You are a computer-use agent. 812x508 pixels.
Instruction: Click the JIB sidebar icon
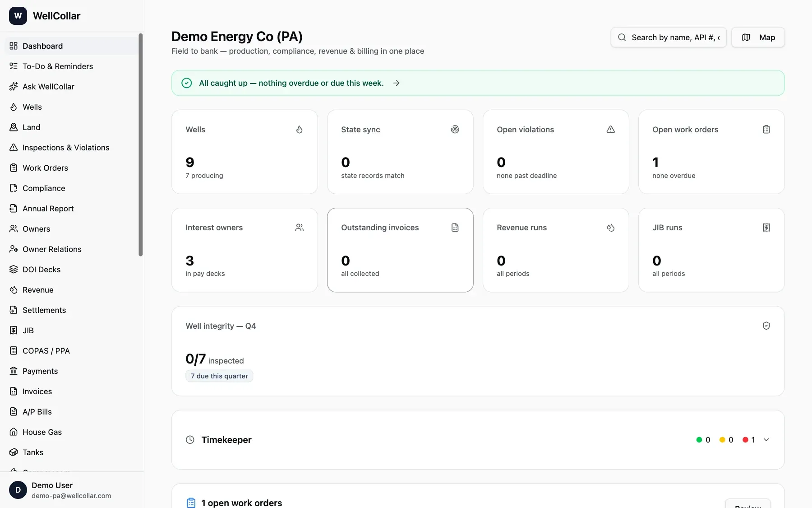click(x=14, y=331)
